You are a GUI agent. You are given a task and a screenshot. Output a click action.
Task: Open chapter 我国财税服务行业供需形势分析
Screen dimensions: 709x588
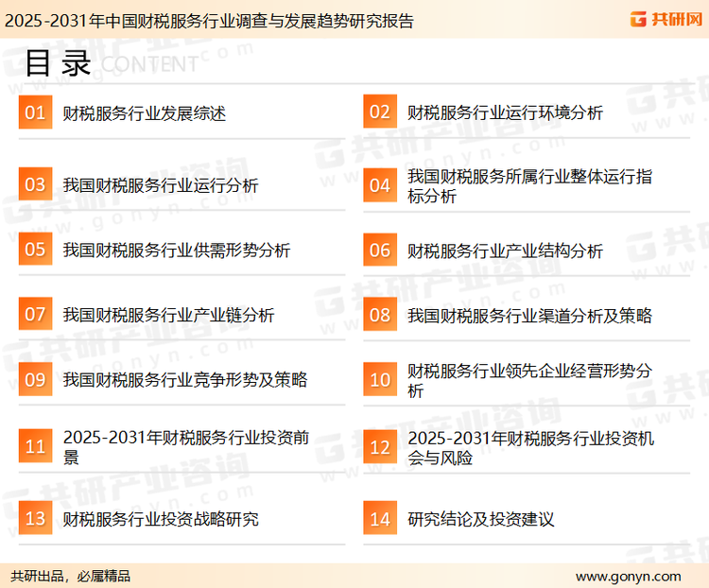[177, 250]
